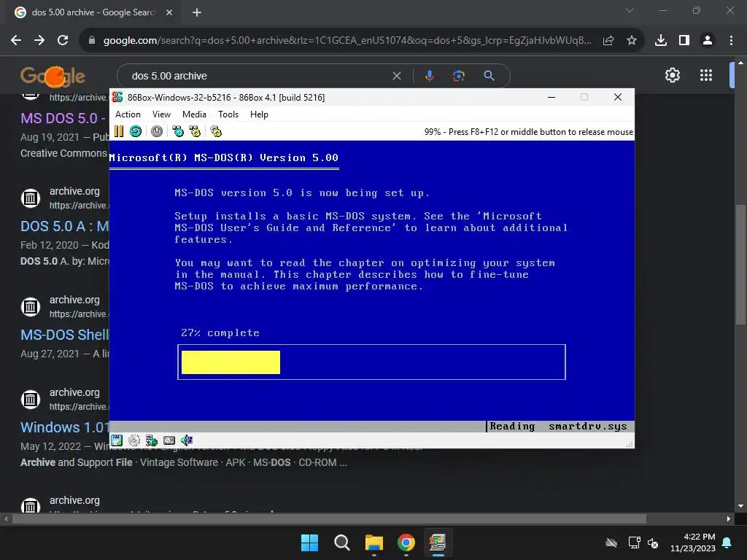Open the notification bell in the system tray
The height and width of the screenshot is (560, 747).
click(727, 542)
